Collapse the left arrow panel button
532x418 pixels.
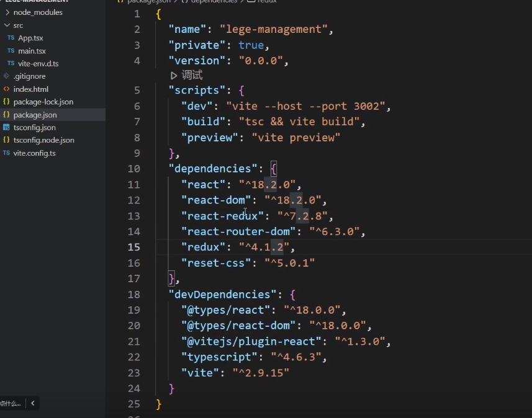coord(32,403)
